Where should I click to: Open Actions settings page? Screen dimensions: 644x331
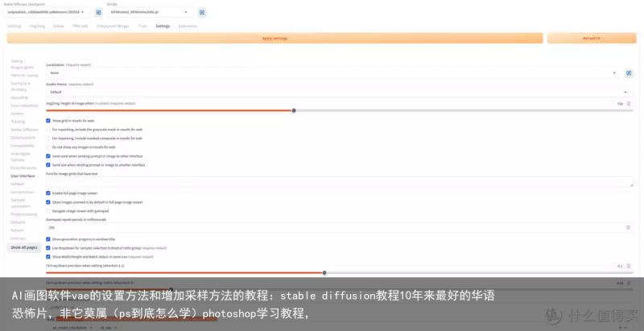pos(17,230)
